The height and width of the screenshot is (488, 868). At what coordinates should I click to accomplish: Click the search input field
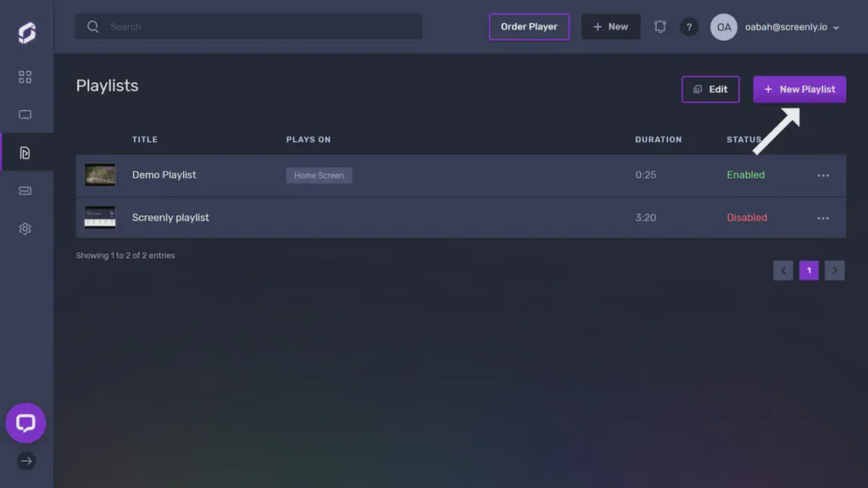pos(248,26)
